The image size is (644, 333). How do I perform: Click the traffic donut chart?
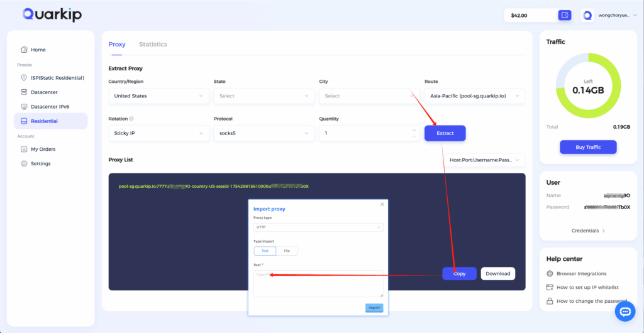(x=588, y=85)
